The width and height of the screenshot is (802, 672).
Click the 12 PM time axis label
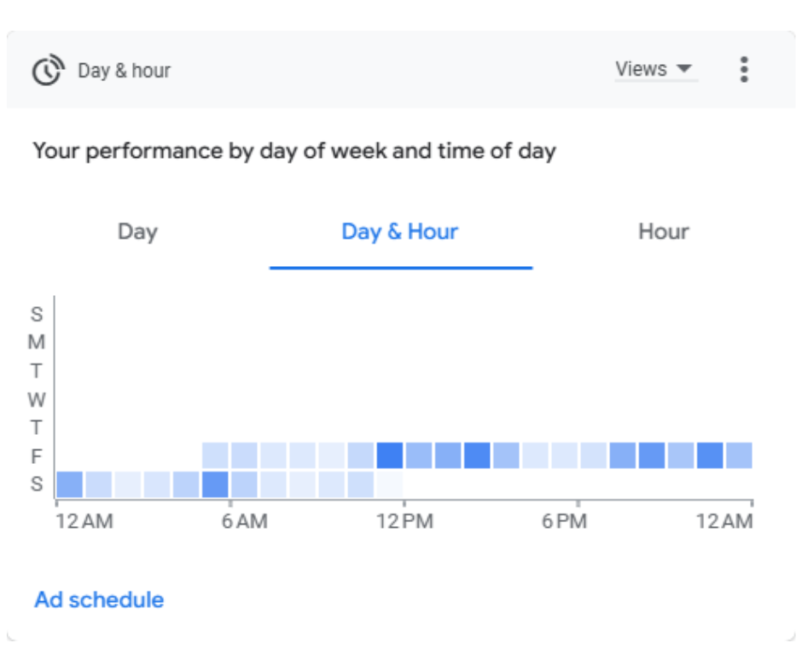click(x=404, y=520)
